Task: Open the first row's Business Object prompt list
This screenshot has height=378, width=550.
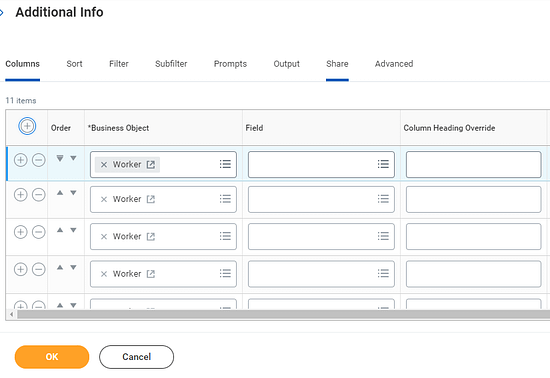Action: click(x=225, y=164)
